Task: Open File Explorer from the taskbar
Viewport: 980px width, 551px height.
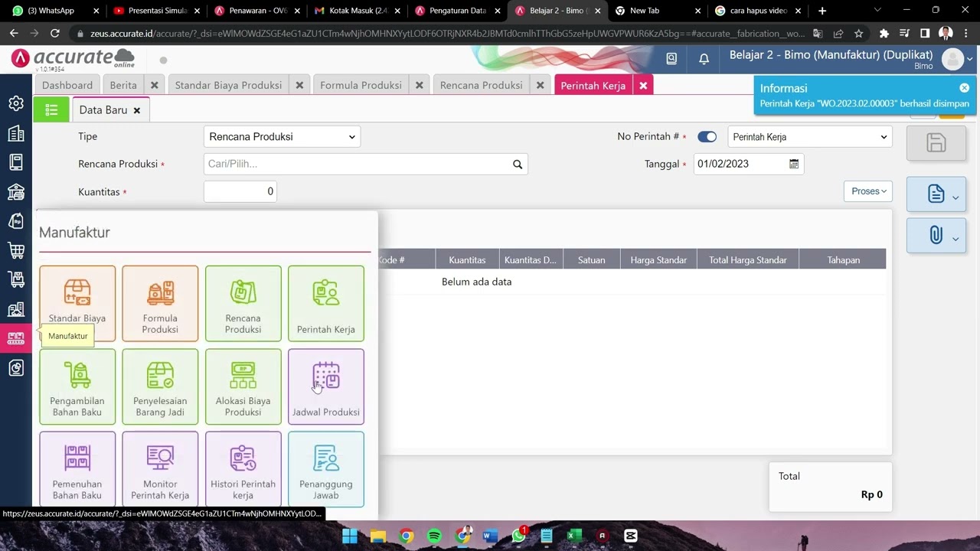Action: tap(378, 536)
